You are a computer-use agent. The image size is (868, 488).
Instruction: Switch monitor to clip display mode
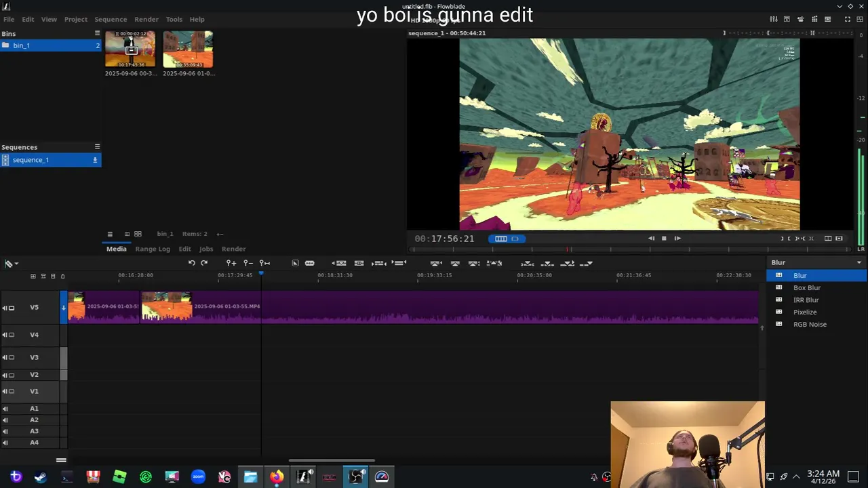pyautogui.click(x=515, y=239)
